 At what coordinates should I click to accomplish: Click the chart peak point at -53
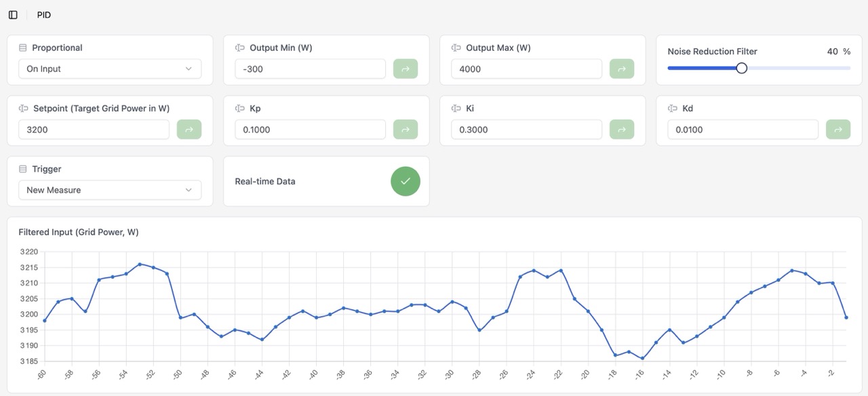(x=140, y=264)
